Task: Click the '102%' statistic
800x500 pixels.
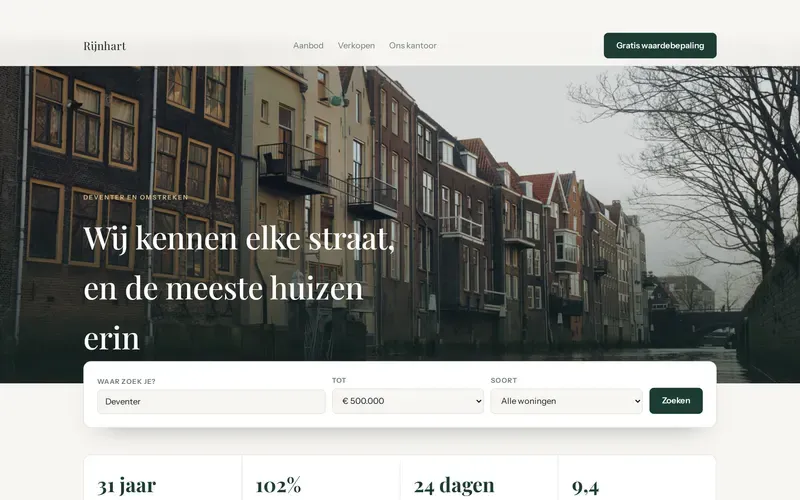Action: (x=278, y=485)
